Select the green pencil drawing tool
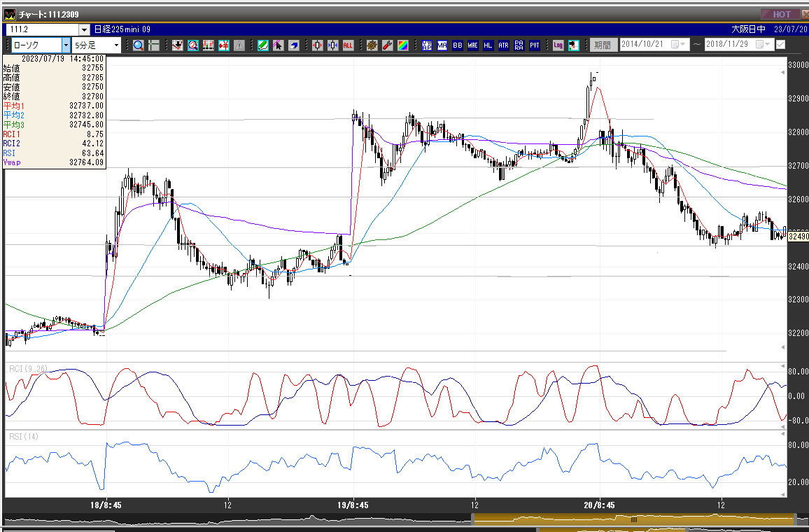 coord(263,45)
